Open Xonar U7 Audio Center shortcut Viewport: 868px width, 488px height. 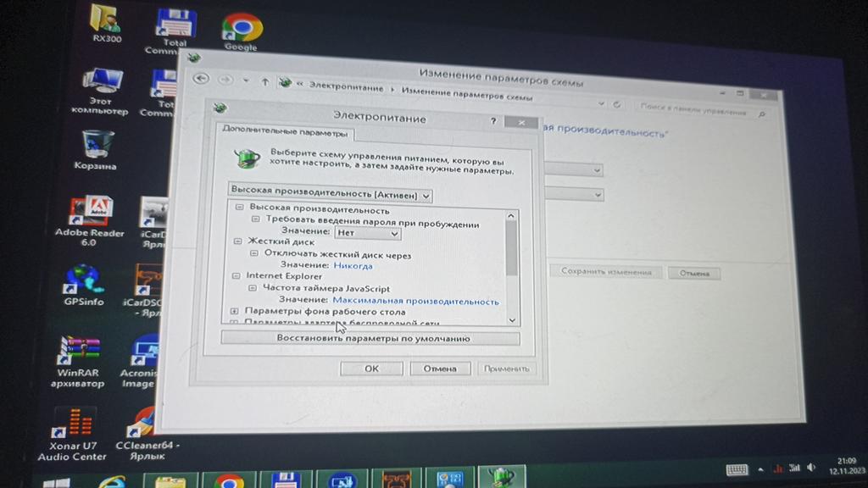(73, 435)
